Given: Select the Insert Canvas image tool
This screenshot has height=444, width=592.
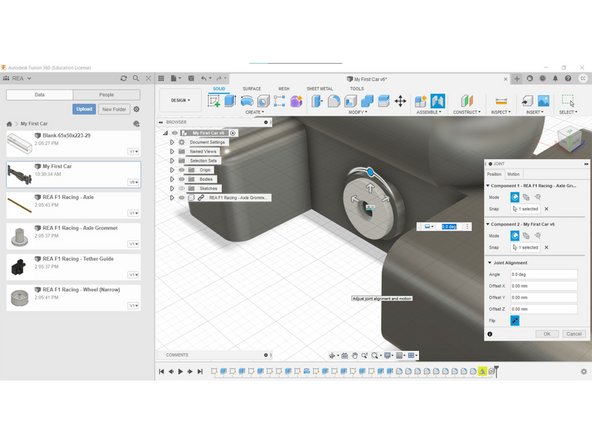Looking at the screenshot, I should coord(543,101).
